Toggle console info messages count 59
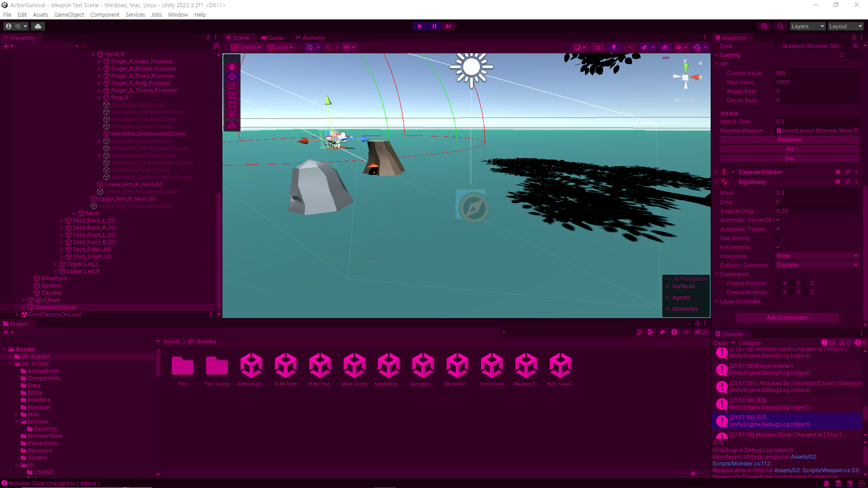Image resolution: width=868 pixels, height=488 pixels. click(x=828, y=343)
